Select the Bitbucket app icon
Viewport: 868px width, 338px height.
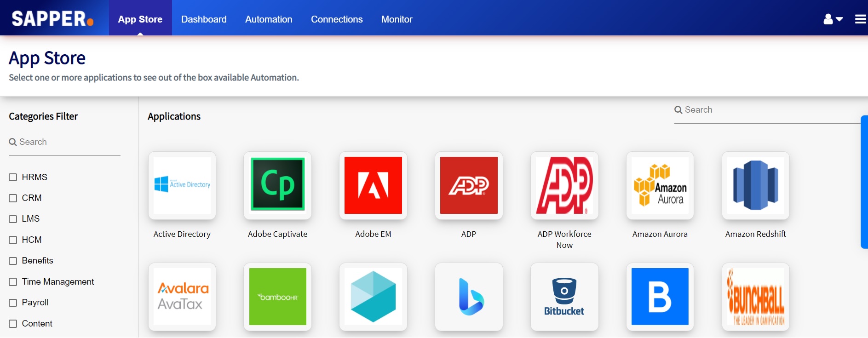[564, 297]
